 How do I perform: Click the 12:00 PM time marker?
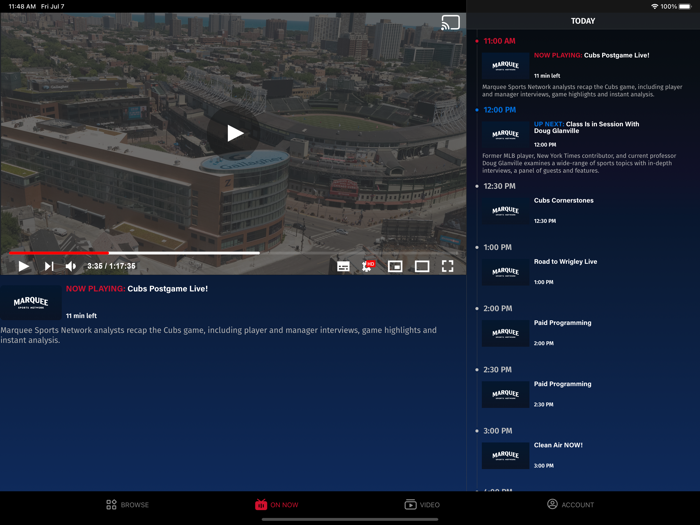500,110
